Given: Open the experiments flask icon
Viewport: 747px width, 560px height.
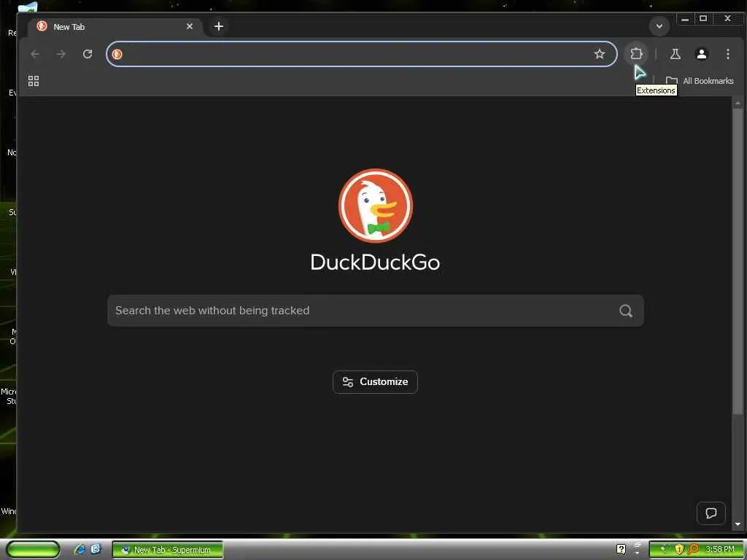Looking at the screenshot, I should coord(675,54).
